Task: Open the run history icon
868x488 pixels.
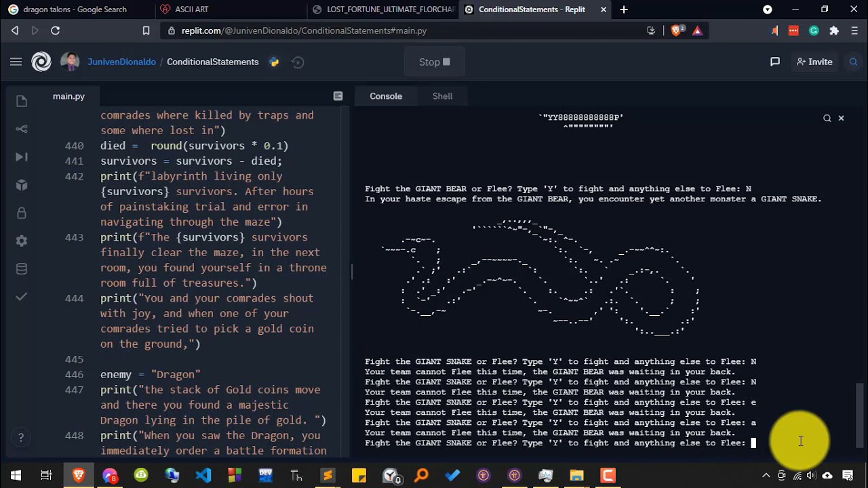Action: [298, 62]
